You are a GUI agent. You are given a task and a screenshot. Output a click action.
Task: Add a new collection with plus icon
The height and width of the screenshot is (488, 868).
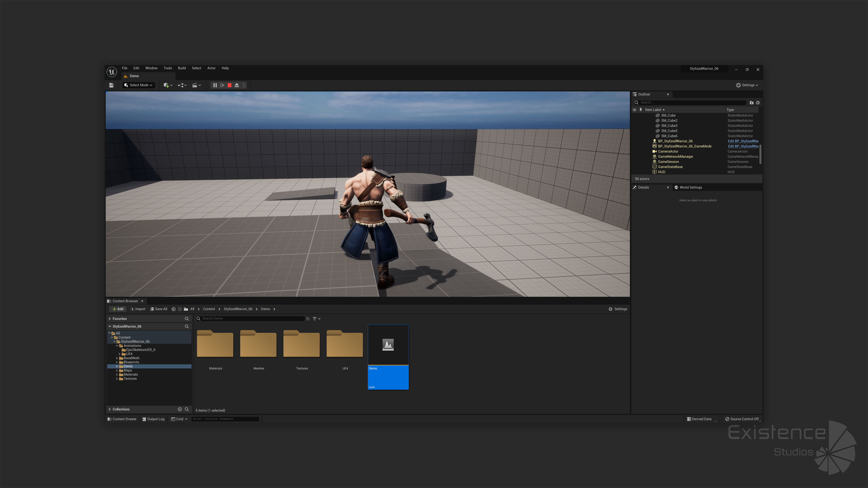click(x=180, y=409)
